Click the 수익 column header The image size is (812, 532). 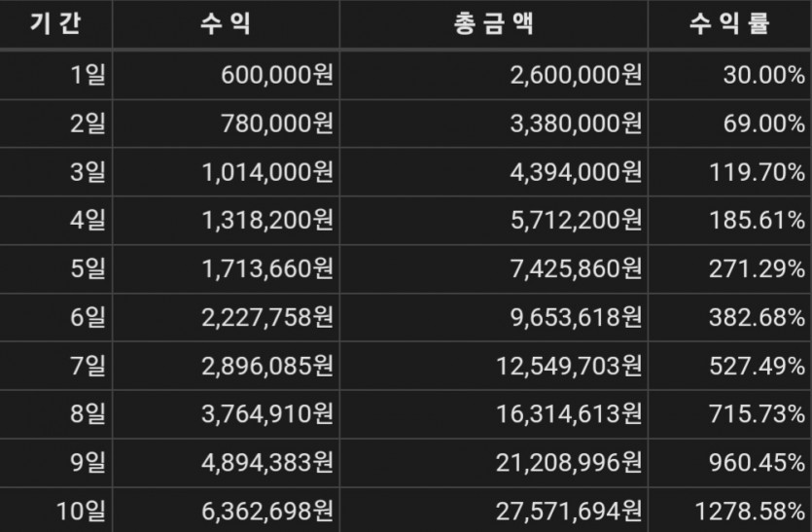pos(225,25)
